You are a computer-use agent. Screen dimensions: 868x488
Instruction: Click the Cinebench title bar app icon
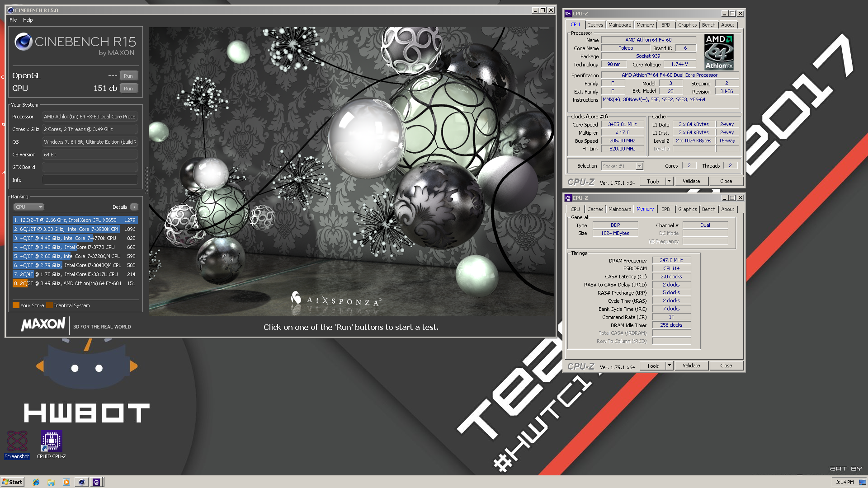[x=10, y=10]
